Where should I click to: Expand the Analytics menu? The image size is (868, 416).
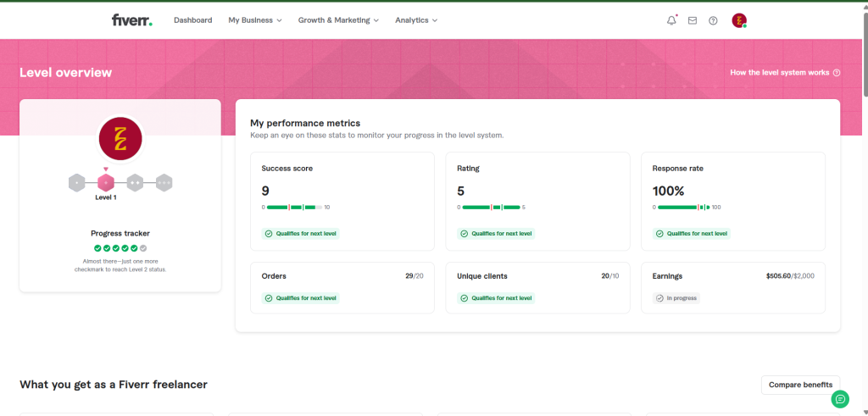tap(416, 20)
